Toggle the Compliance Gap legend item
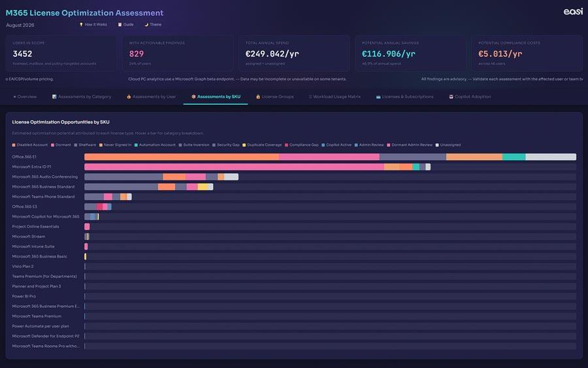Screen dimensions: 588x368 pos(301,145)
